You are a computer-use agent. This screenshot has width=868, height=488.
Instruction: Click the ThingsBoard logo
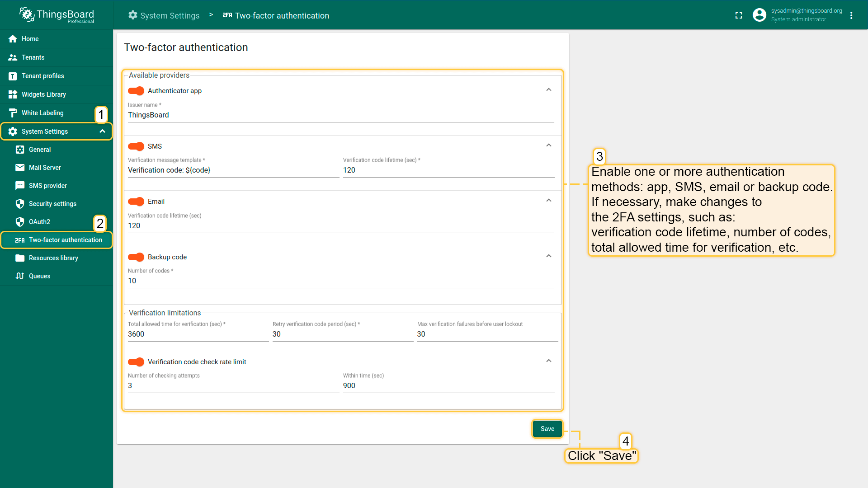[57, 15]
